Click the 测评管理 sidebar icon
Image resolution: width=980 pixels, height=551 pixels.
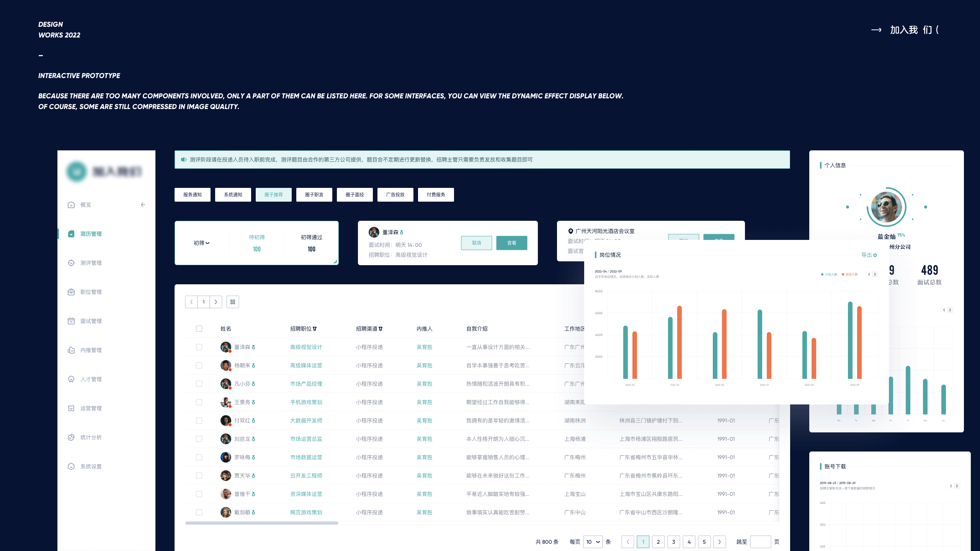(x=71, y=263)
